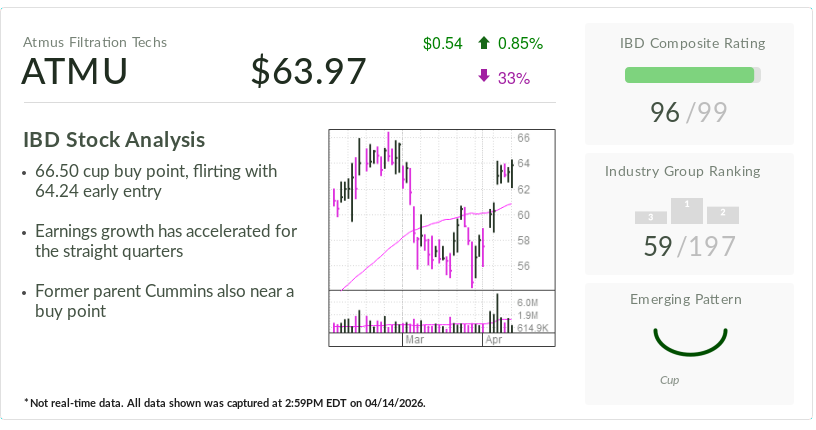Image resolution: width=816 pixels, height=430 pixels.
Task: Click the 59/197 group ranking value
Action: point(687,246)
